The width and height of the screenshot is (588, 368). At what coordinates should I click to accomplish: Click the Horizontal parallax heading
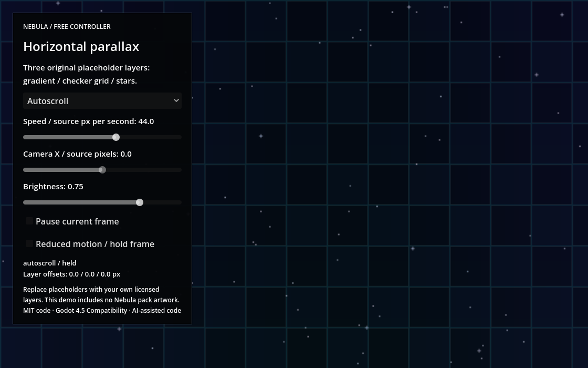[x=81, y=47]
